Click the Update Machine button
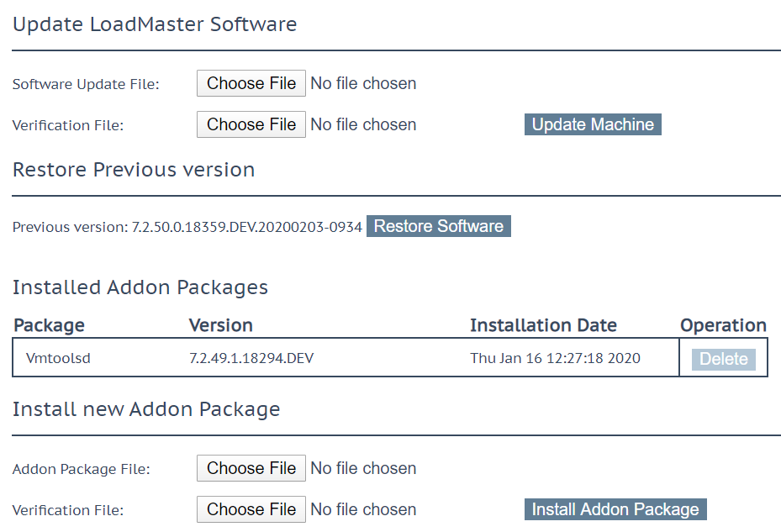The height and width of the screenshot is (532, 781). pos(593,124)
